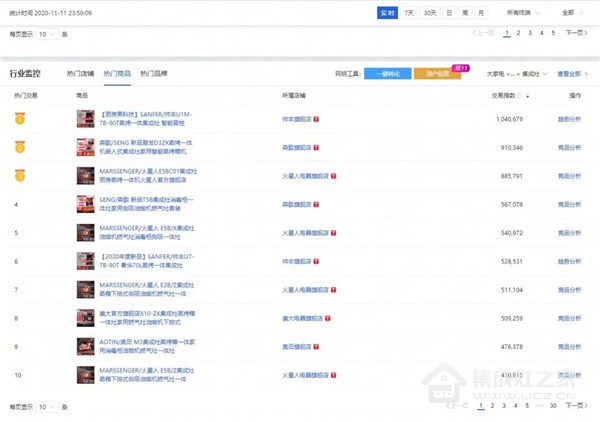Click 下一页 in the top pagination
Image resolution: width=600 pixels, height=422 pixels.
[x=576, y=33]
